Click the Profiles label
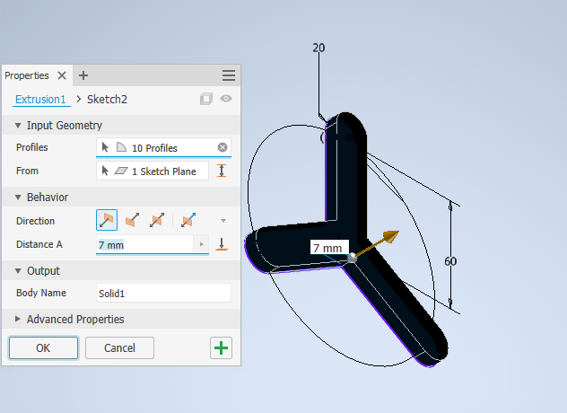567x413 pixels. [x=32, y=148]
